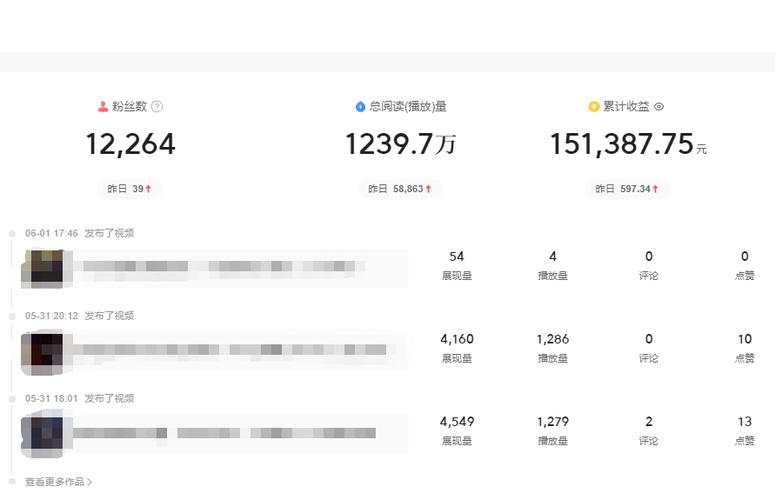Click the 13 点赞 count
775x500 pixels.
tap(745, 421)
